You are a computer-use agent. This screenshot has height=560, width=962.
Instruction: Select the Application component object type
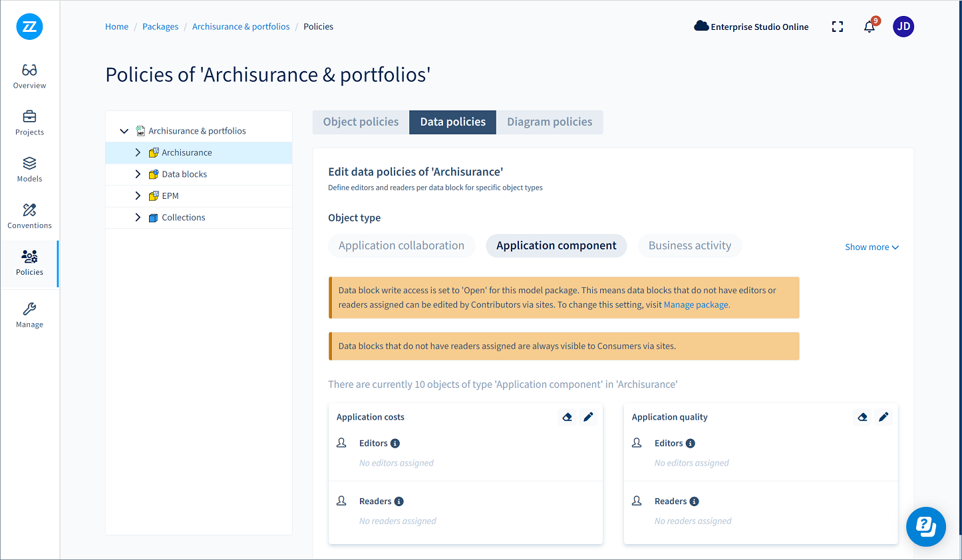click(556, 245)
